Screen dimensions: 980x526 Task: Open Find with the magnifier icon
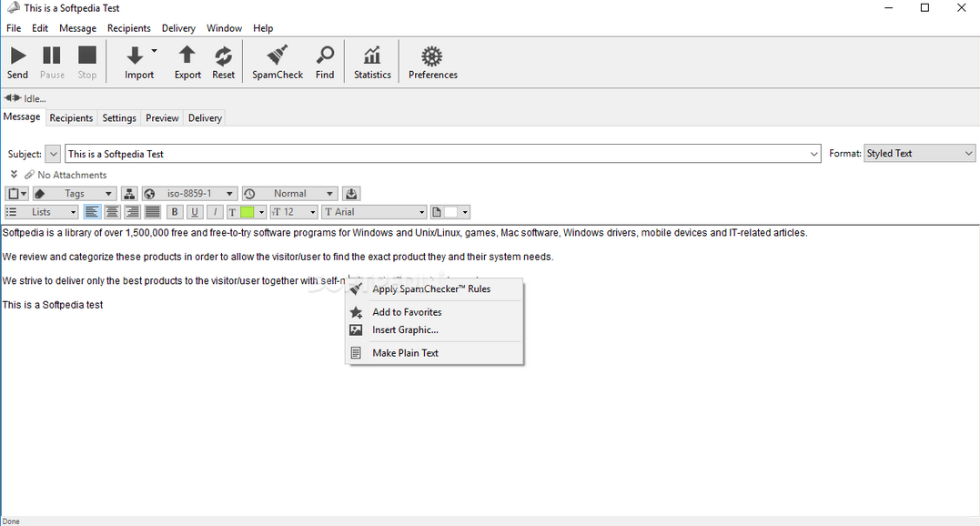[x=325, y=55]
